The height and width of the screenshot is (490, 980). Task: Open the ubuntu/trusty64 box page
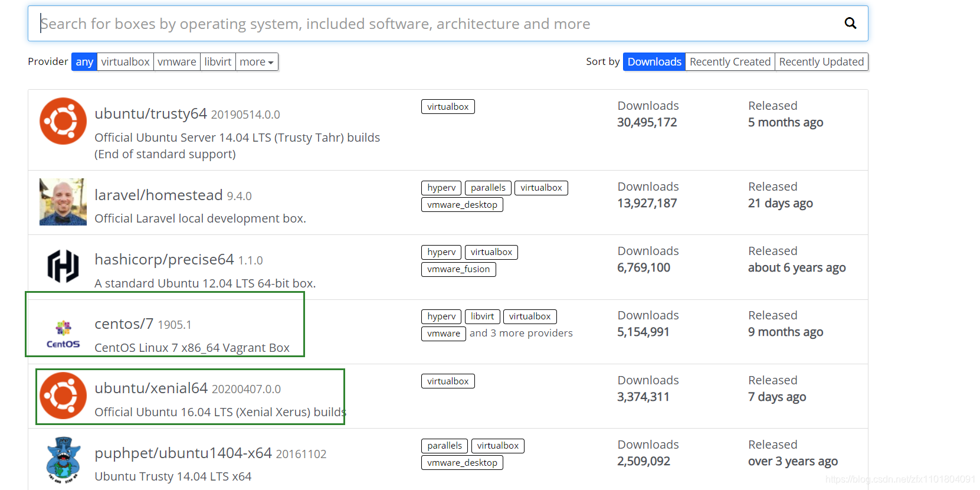[151, 113]
